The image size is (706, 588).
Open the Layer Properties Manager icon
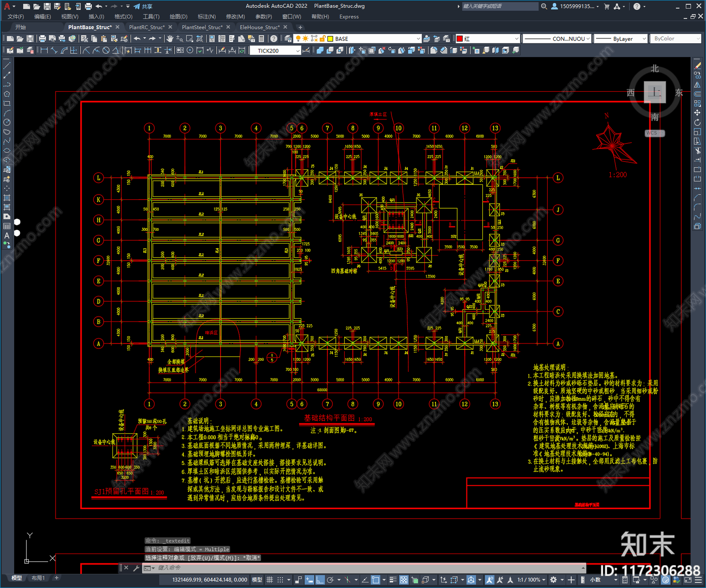[x=288, y=39]
